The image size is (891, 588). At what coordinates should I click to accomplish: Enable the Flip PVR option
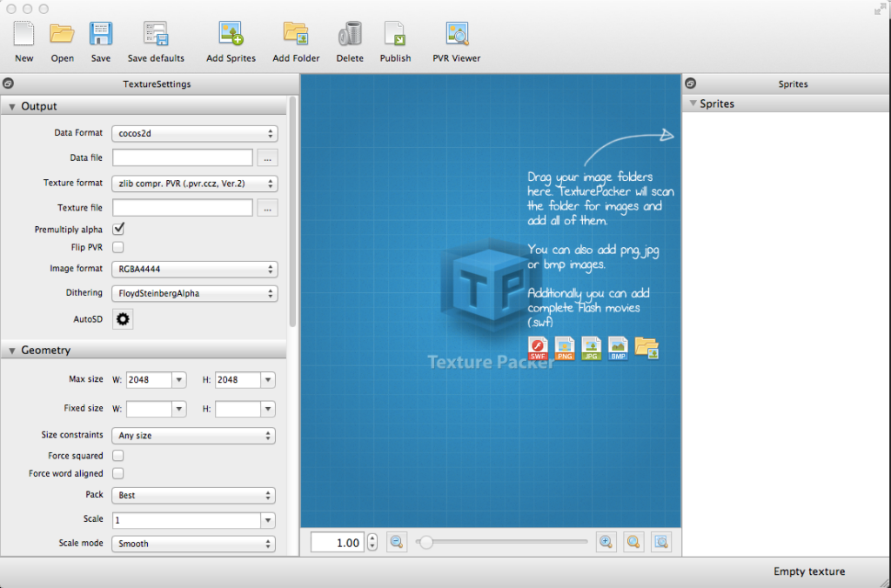118,247
